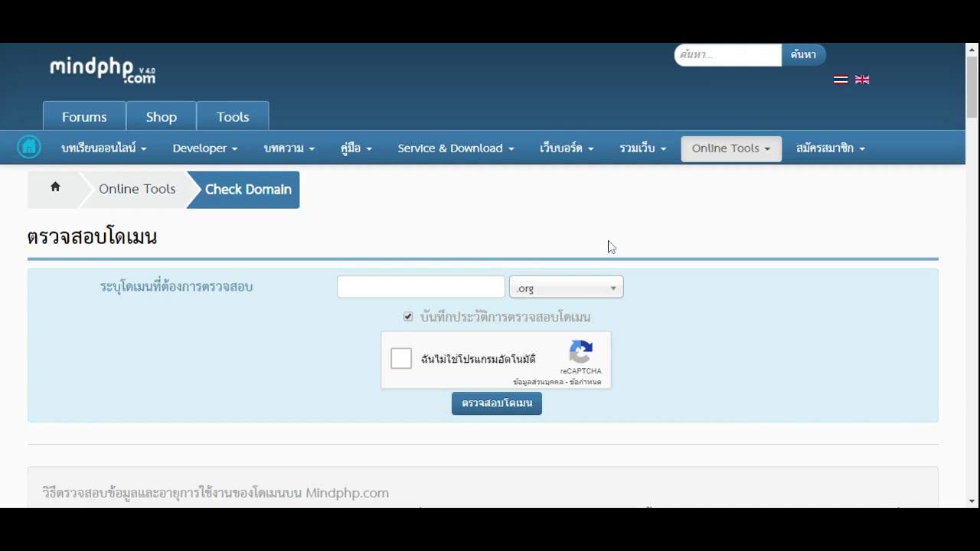Click the scrollbar down arrow
The height and width of the screenshot is (551, 980).
(x=972, y=501)
